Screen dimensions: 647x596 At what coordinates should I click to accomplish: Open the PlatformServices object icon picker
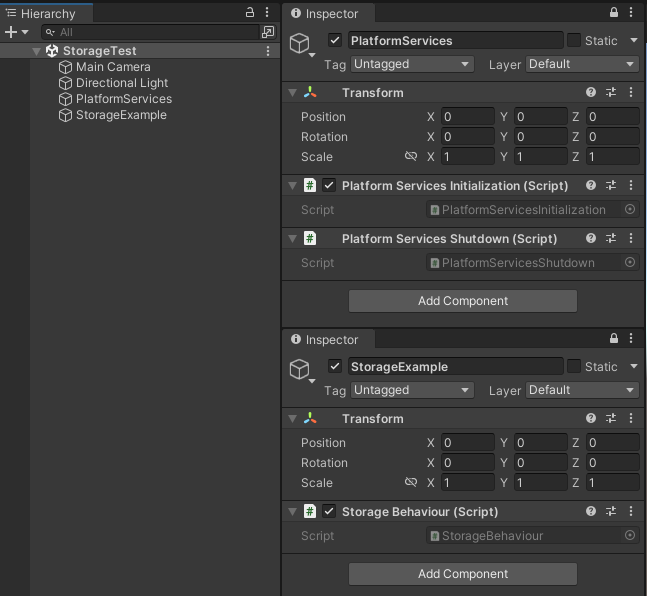coord(302,45)
